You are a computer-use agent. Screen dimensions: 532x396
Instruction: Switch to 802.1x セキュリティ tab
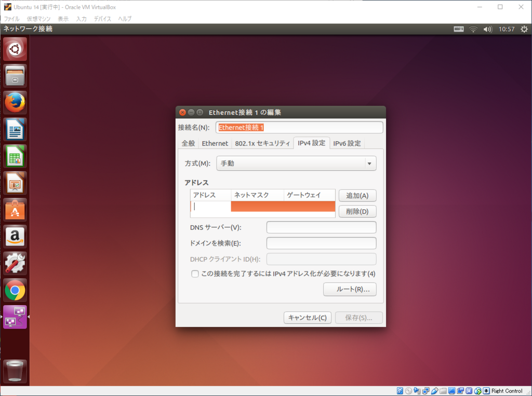[262, 143]
